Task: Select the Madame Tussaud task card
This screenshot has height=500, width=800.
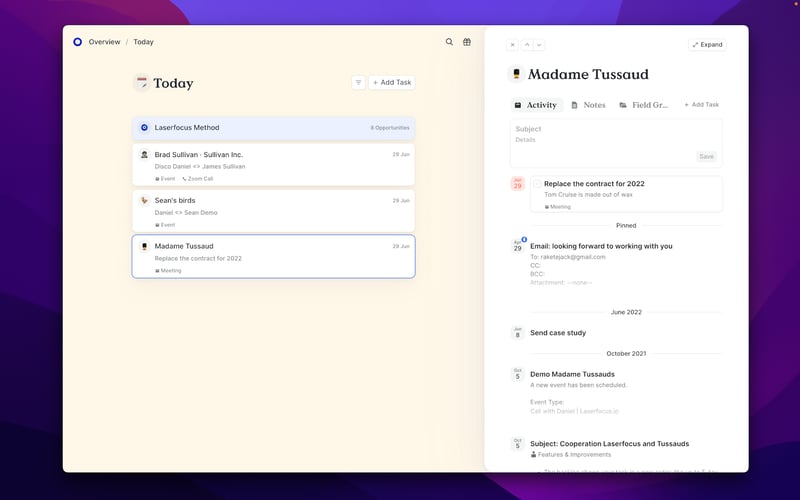Action: [273, 256]
